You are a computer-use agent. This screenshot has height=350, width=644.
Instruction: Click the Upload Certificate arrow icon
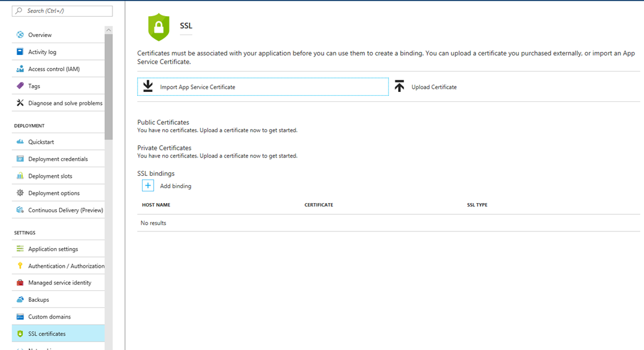point(399,86)
